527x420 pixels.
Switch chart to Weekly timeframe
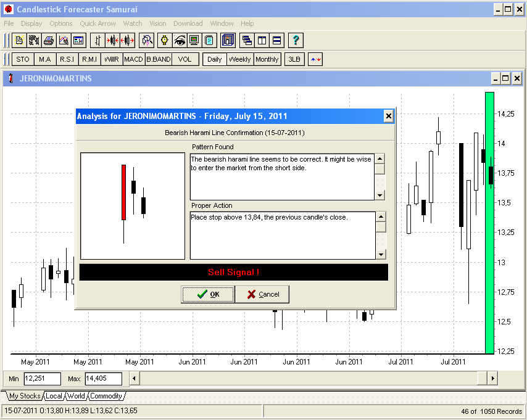pos(239,59)
